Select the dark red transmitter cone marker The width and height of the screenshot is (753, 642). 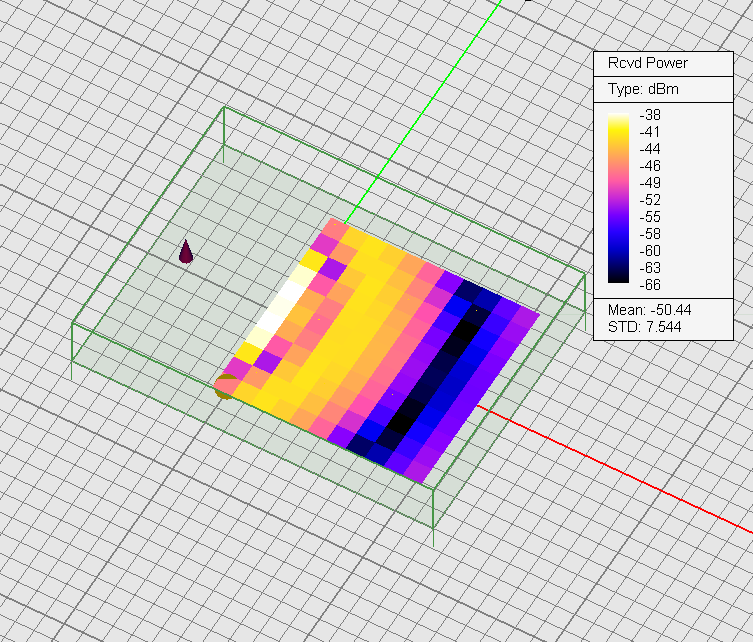(186, 252)
